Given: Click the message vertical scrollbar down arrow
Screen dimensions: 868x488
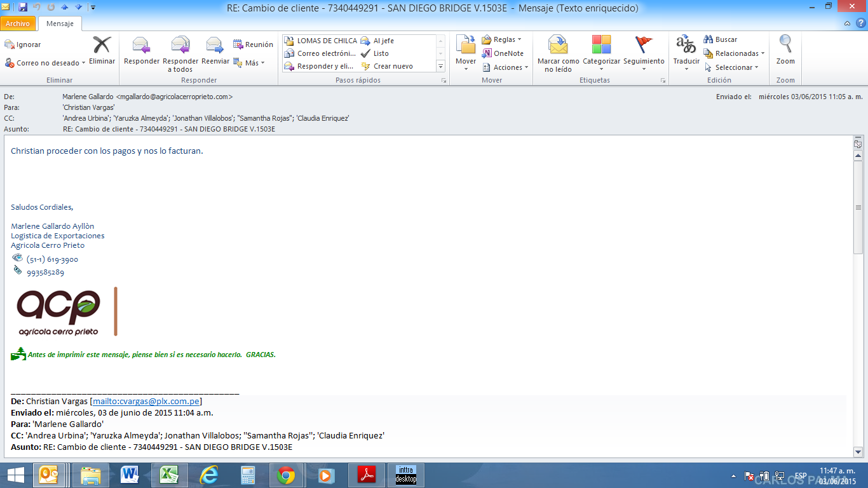Looking at the screenshot, I should point(858,451).
